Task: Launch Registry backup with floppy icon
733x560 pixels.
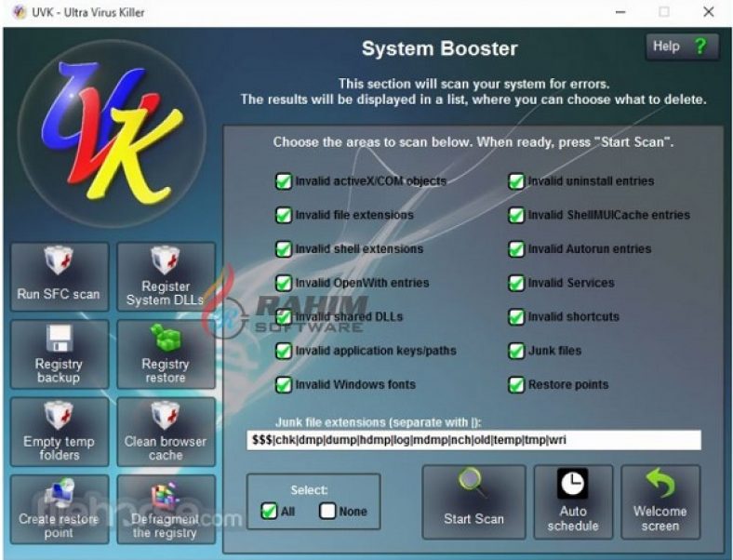Action: pos(60,354)
